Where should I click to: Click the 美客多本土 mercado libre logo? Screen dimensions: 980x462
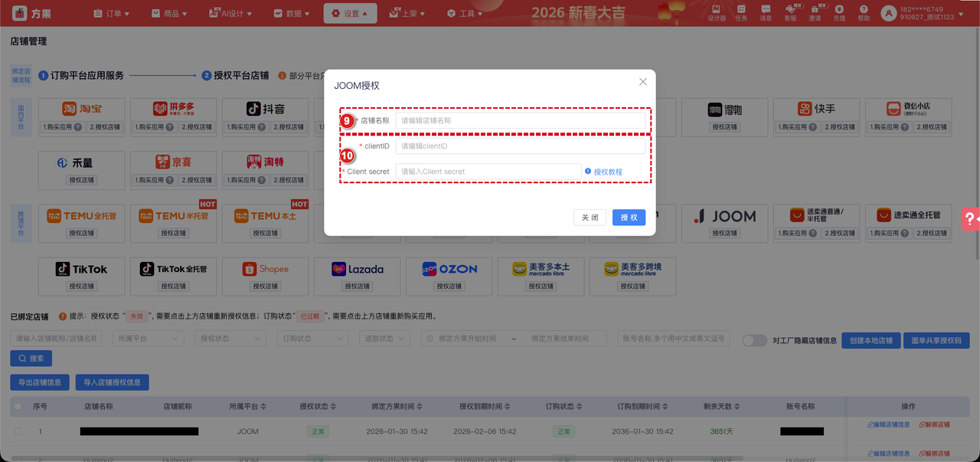point(541,269)
